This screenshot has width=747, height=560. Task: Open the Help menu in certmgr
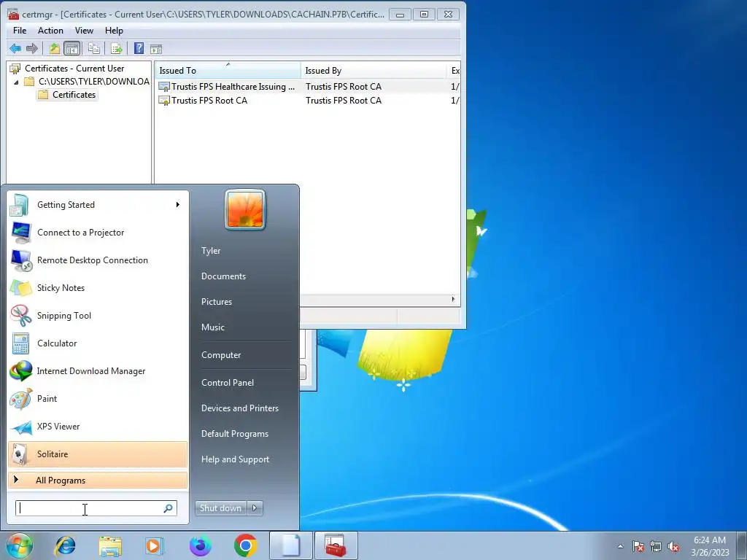click(x=114, y=31)
